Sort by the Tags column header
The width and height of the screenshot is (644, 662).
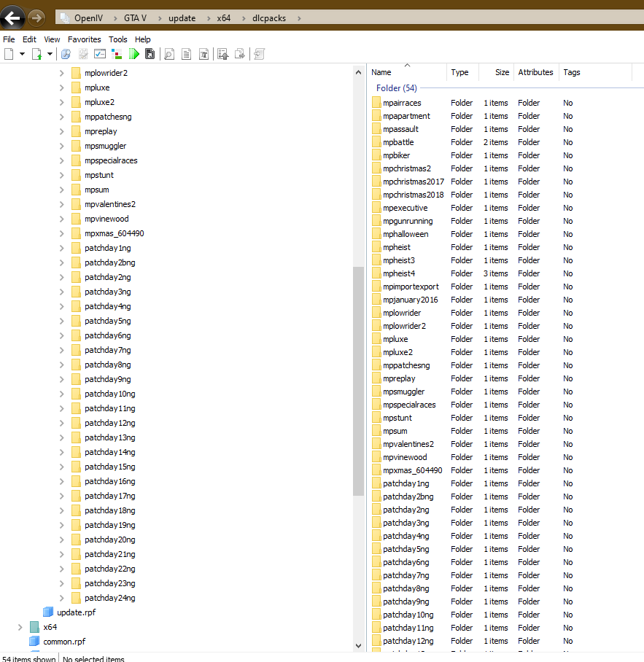click(x=595, y=72)
